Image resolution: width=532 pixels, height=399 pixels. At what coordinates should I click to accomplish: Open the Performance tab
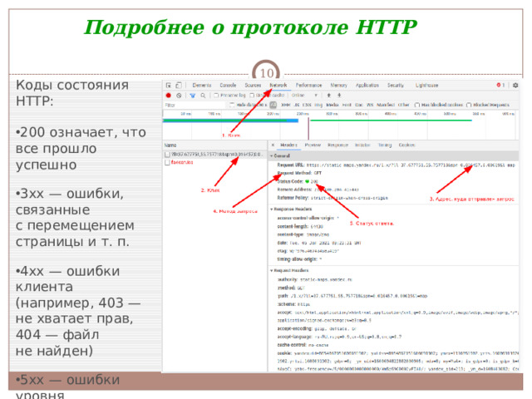tap(308, 85)
